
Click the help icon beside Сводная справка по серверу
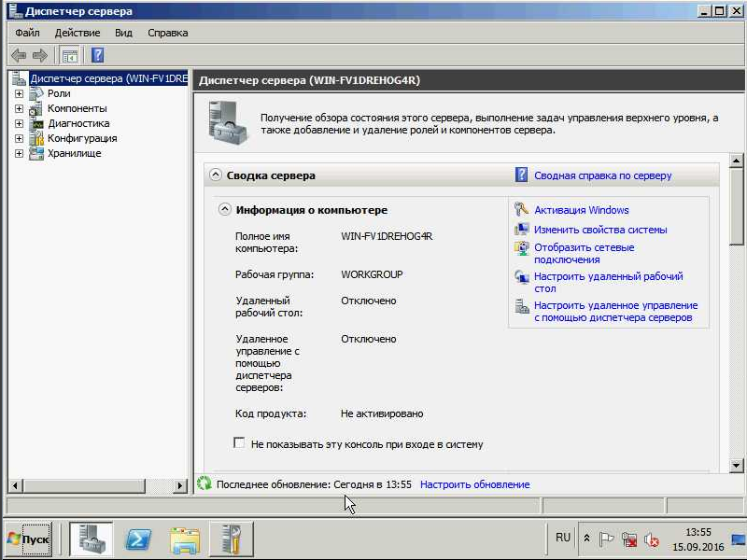pyautogui.click(x=521, y=175)
